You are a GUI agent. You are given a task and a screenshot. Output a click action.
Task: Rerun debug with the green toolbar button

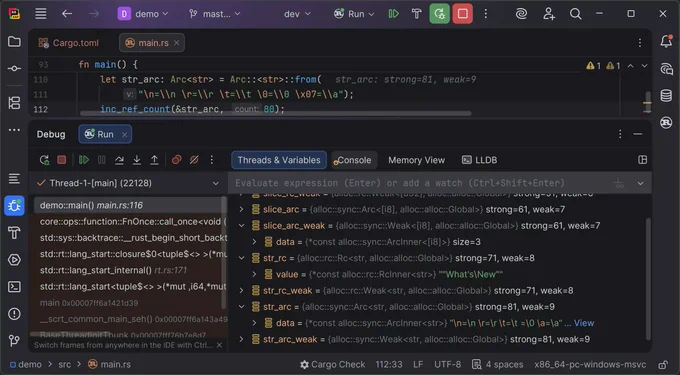coord(439,14)
